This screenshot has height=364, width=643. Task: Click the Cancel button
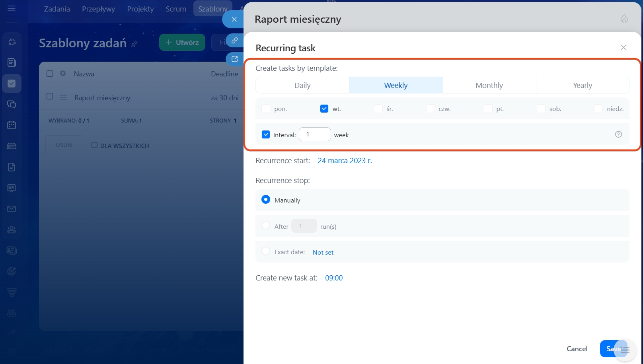pos(577,349)
